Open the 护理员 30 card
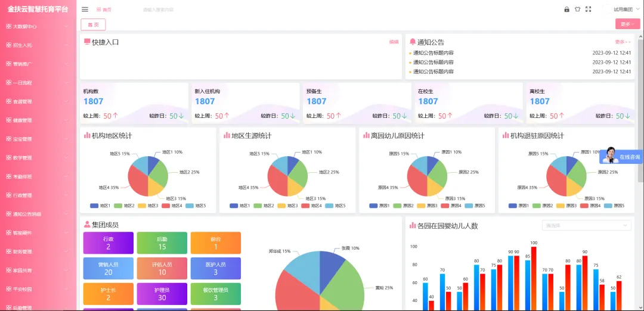The image size is (644, 311). [x=162, y=294]
